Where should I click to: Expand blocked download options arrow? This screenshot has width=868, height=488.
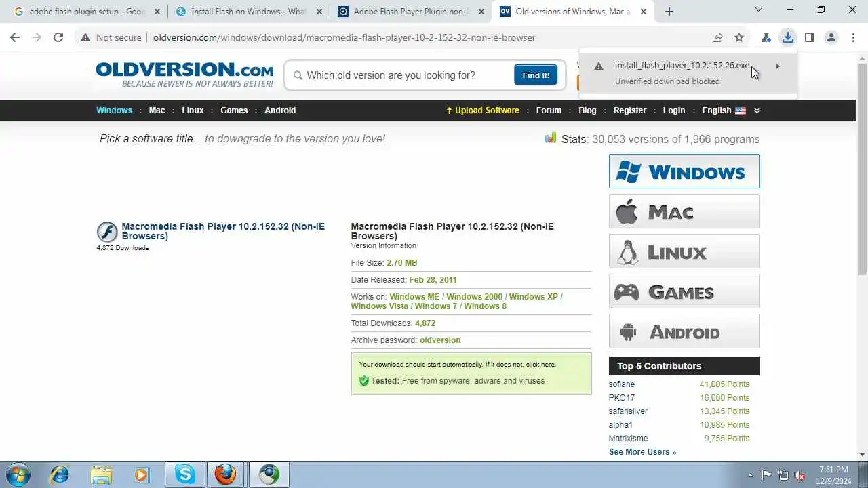click(x=778, y=66)
